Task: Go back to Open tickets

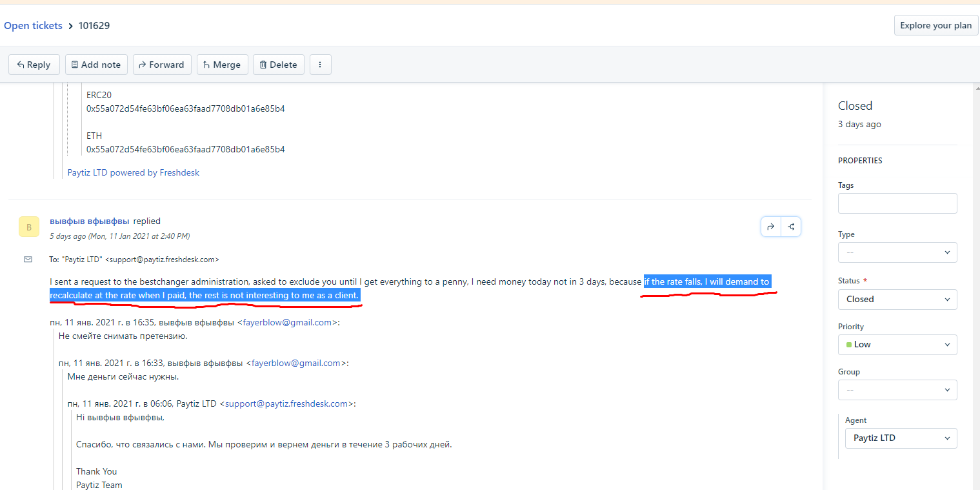Action: coord(33,26)
